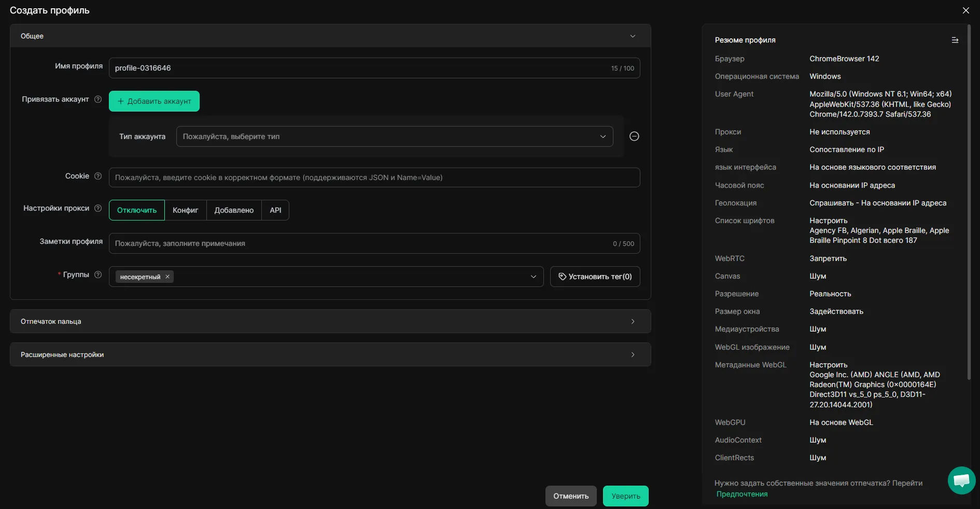Screen dimensions: 980x509
Task: Click help icon beside Cookie label
Action: (98, 176)
